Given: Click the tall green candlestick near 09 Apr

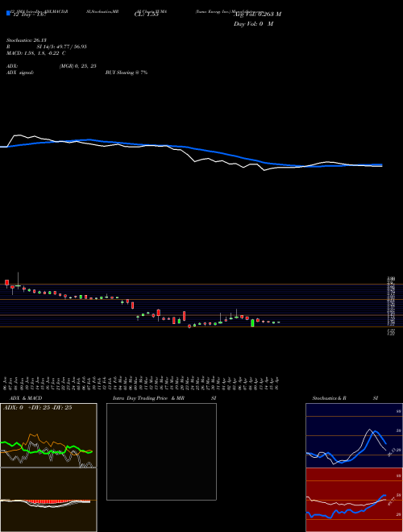Looking at the screenshot, I should [x=252, y=322].
